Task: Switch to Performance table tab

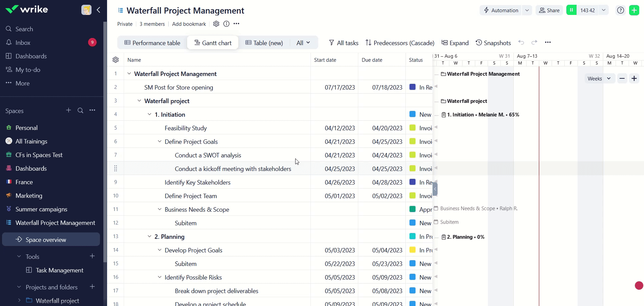Action: pos(152,43)
